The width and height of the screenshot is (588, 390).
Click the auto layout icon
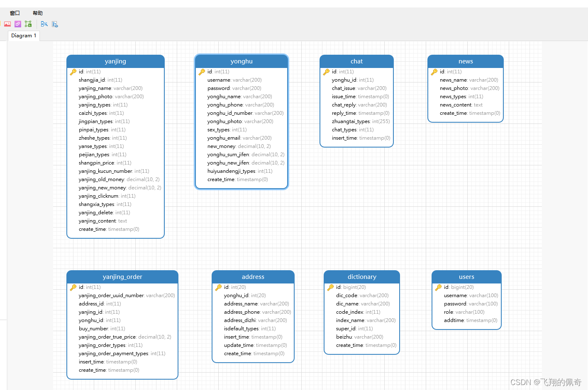click(44, 24)
